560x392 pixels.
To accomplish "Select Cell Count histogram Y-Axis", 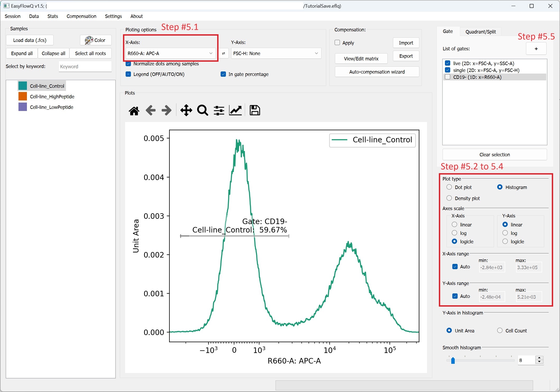I will (x=500, y=331).
